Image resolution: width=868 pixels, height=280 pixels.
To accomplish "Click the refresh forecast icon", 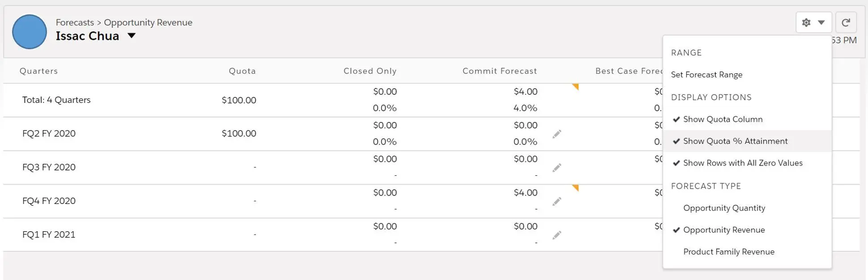I will click(846, 22).
